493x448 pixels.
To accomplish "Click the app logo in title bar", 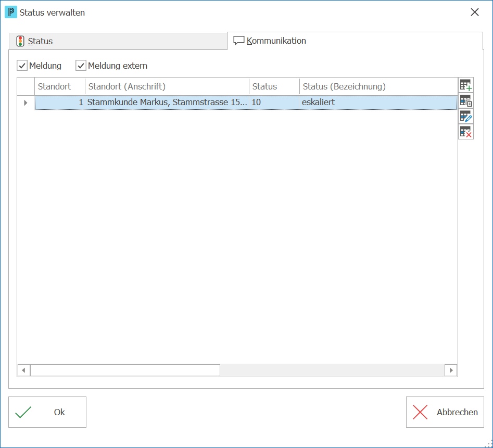I will pyautogui.click(x=11, y=12).
